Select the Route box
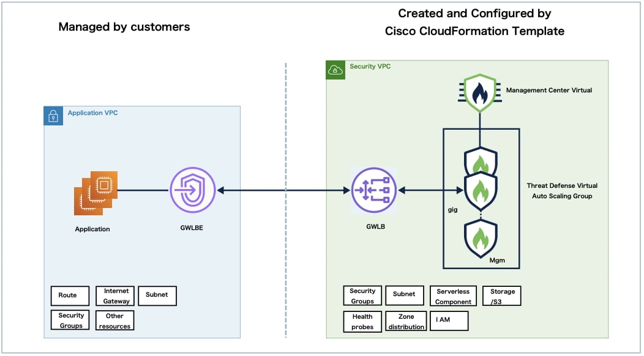Screen dimensions: 644x356 70,295
